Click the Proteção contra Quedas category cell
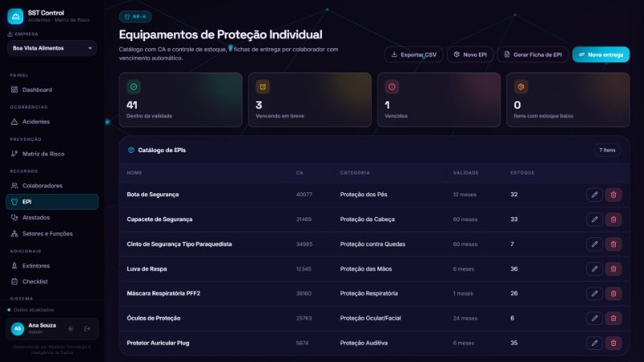 coord(373,245)
